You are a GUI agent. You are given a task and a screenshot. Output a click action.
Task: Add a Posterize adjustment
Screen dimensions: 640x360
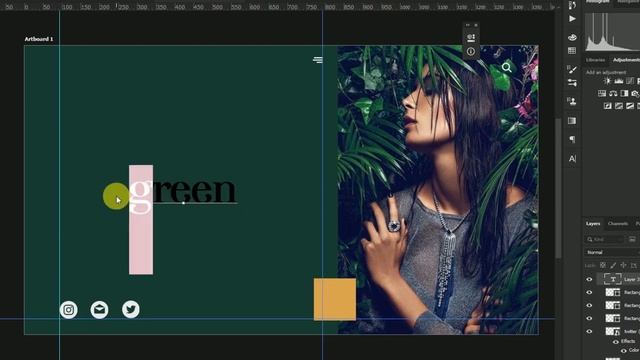(x=619, y=106)
